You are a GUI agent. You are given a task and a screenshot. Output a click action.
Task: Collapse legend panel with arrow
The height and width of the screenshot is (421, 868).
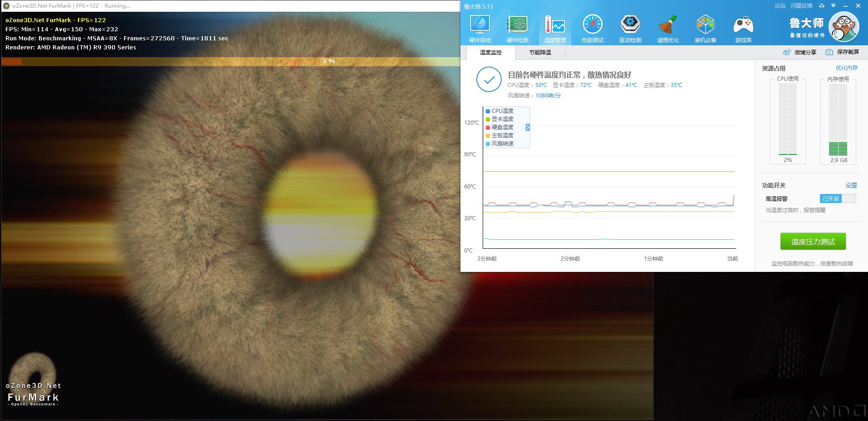pyautogui.click(x=528, y=127)
